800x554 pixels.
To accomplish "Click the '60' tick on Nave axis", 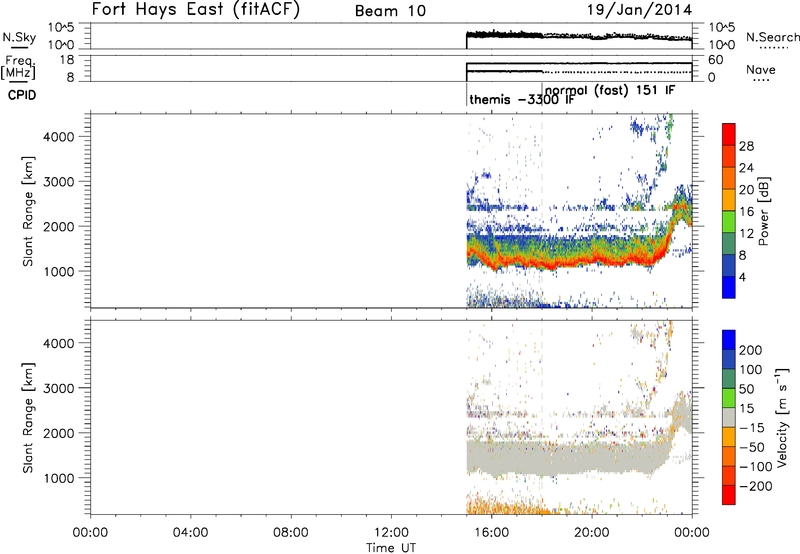I will pyautogui.click(x=716, y=60).
